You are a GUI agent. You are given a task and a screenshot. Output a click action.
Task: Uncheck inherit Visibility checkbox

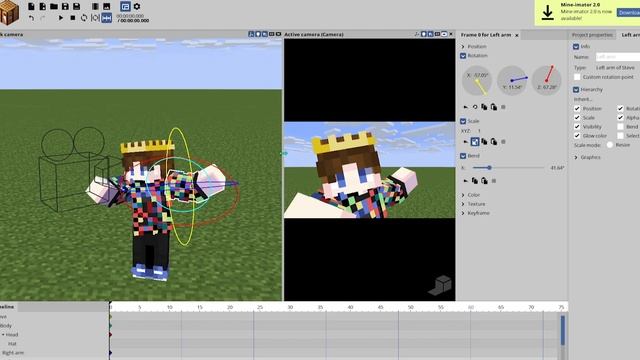577,127
